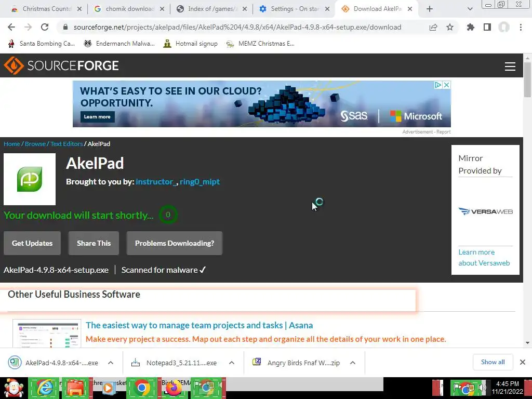Open the SourceForge hamburger menu

pyautogui.click(x=510, y=66)
